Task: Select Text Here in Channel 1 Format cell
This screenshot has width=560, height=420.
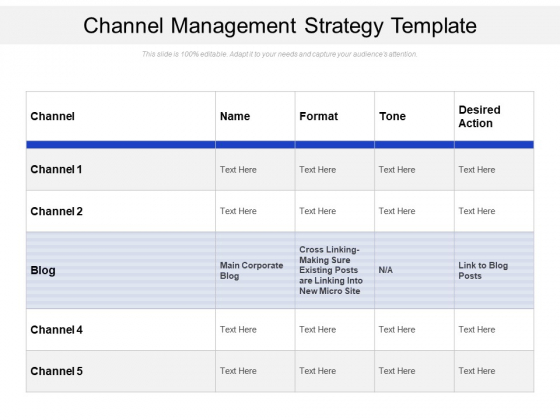Action: 318,170
